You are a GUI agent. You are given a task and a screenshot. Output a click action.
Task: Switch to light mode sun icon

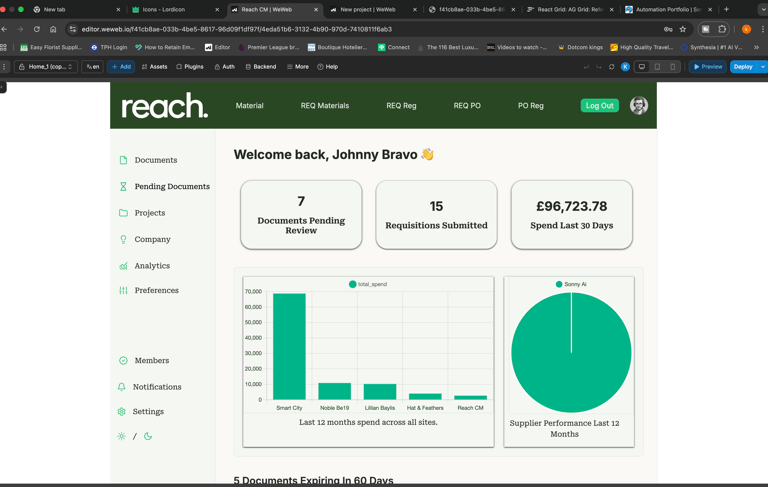[x=121, y=436]
